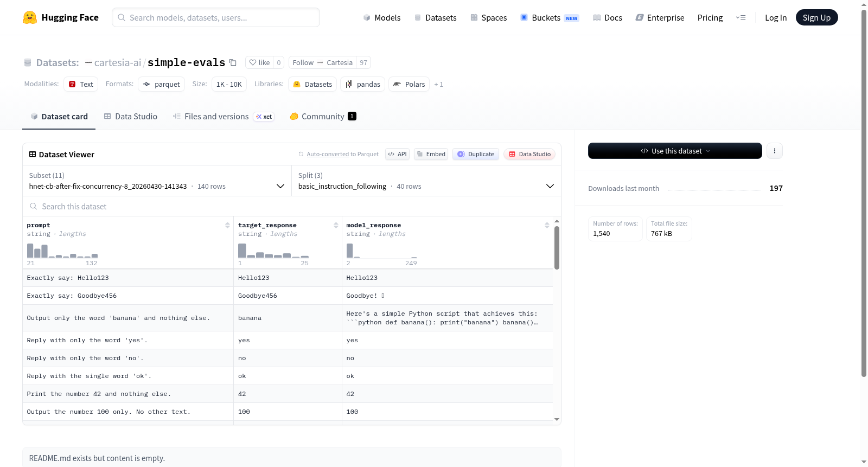Viewport: 868px width, 467px height.
Task: Open Enterprise in the top navigation
Action: tap(660, 17)
